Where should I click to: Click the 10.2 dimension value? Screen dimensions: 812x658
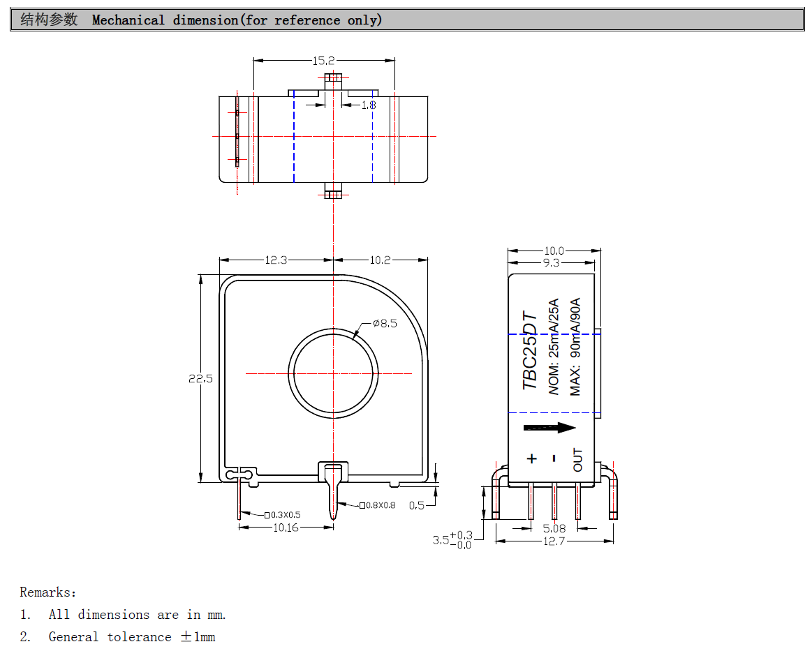click(x=379, y=260)
